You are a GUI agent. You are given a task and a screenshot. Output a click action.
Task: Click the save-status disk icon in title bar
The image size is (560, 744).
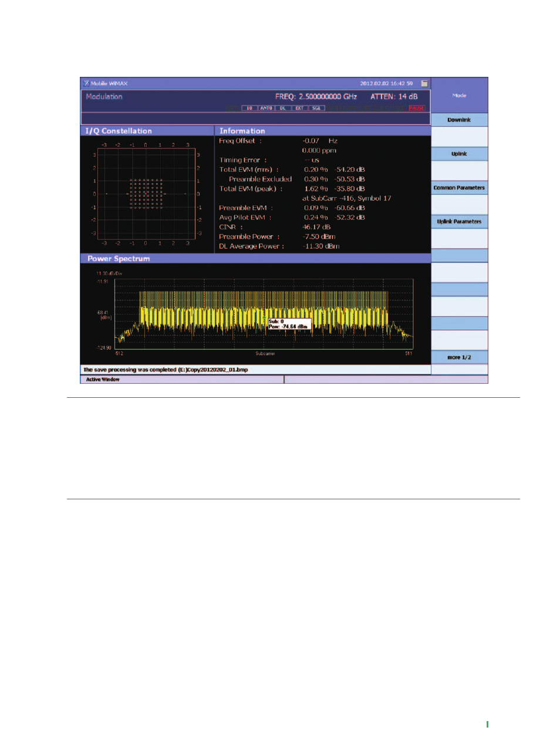tap(424, 83)
